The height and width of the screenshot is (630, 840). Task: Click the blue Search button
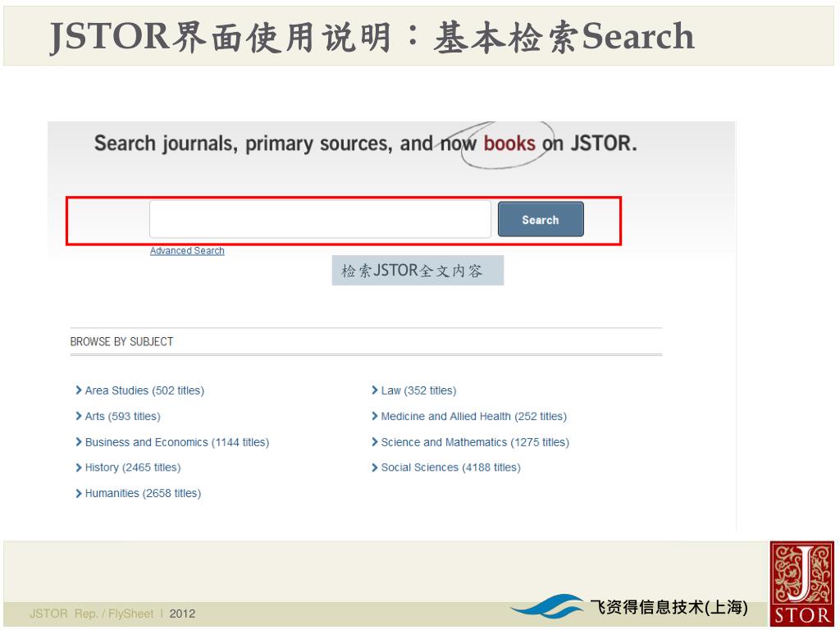point(541,219)
